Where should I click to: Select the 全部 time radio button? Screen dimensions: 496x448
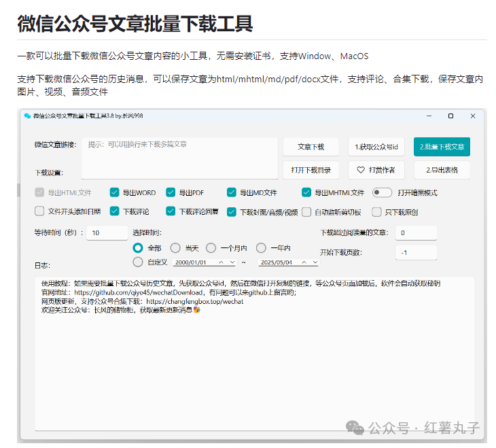tap(138, 248)
